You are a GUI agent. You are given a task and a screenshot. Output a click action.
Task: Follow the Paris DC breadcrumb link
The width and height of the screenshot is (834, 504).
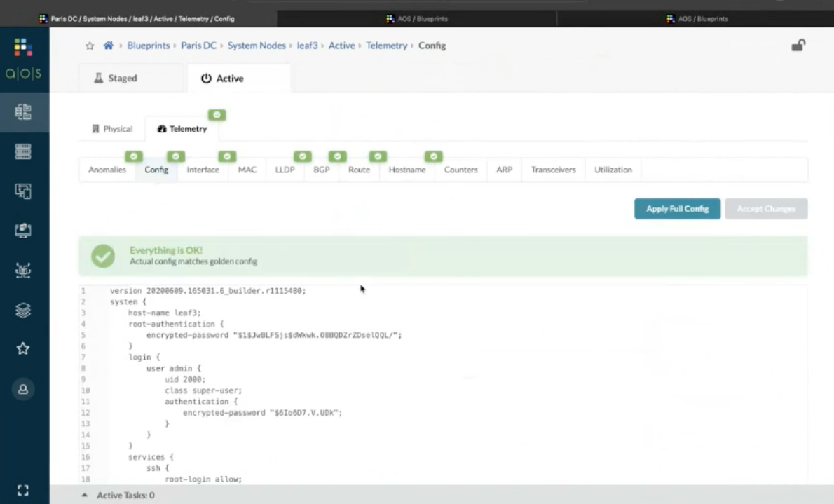click(x=198, y=46)
